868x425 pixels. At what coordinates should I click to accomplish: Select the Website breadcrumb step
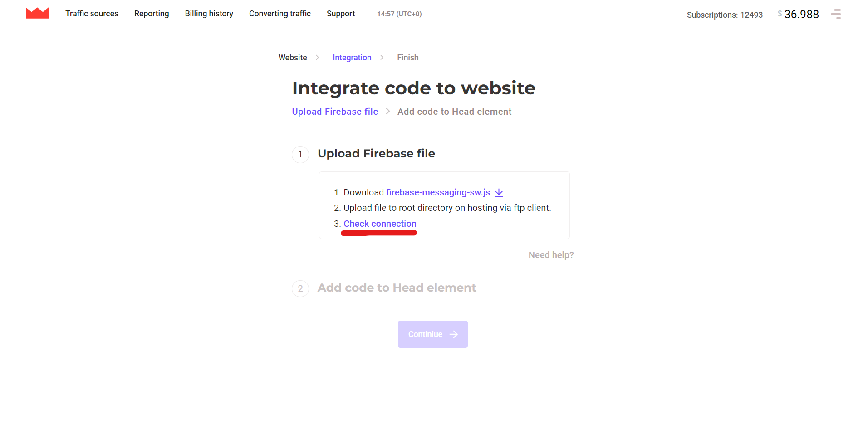(293, 58)
